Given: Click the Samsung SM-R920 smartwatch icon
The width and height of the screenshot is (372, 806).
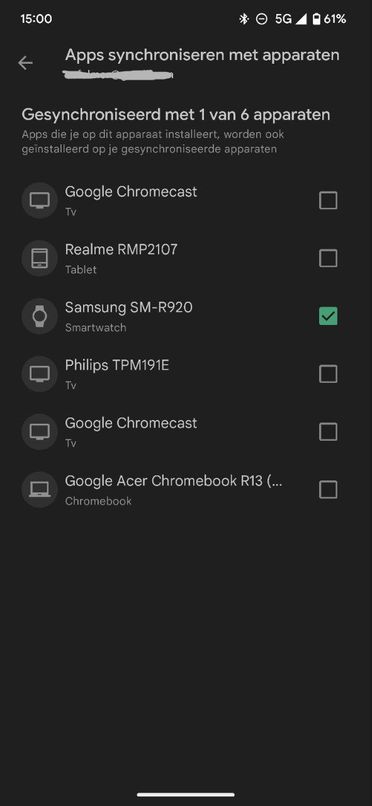Looking at the screenshot, I should [x=40, y=316].
